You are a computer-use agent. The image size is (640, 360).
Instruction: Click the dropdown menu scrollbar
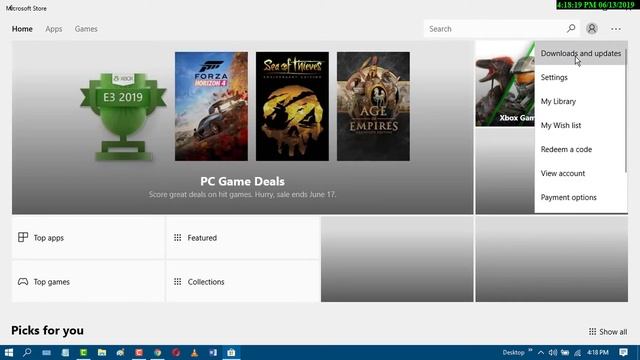[x=626, y=110]
